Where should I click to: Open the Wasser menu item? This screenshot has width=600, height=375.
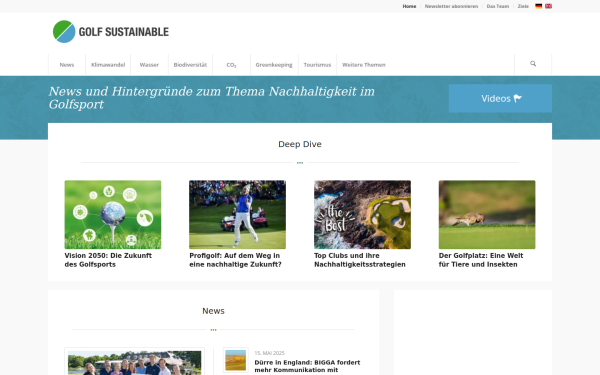tap(149, 65)
